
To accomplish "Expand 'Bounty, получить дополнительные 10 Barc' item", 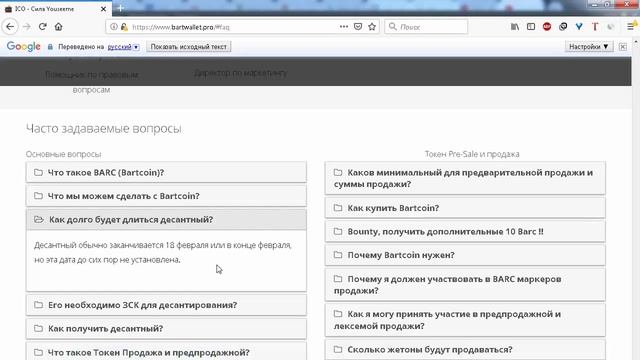I will tap(465, 231).
